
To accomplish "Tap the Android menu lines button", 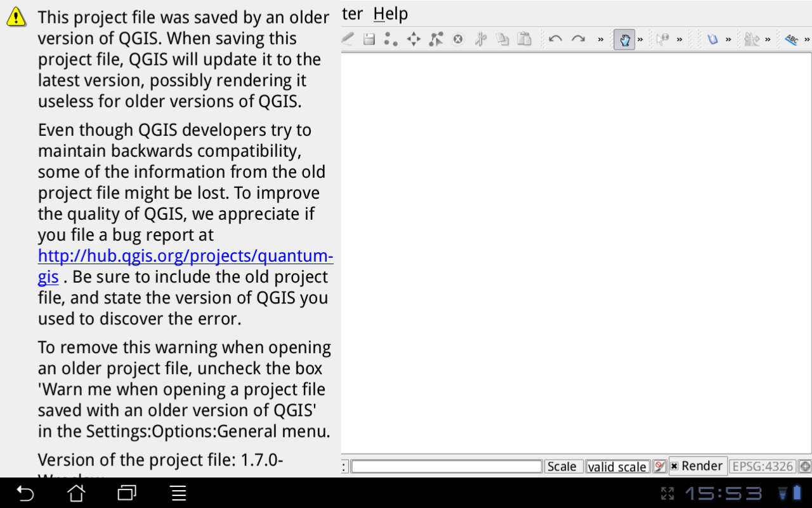I will pos(179,493).
